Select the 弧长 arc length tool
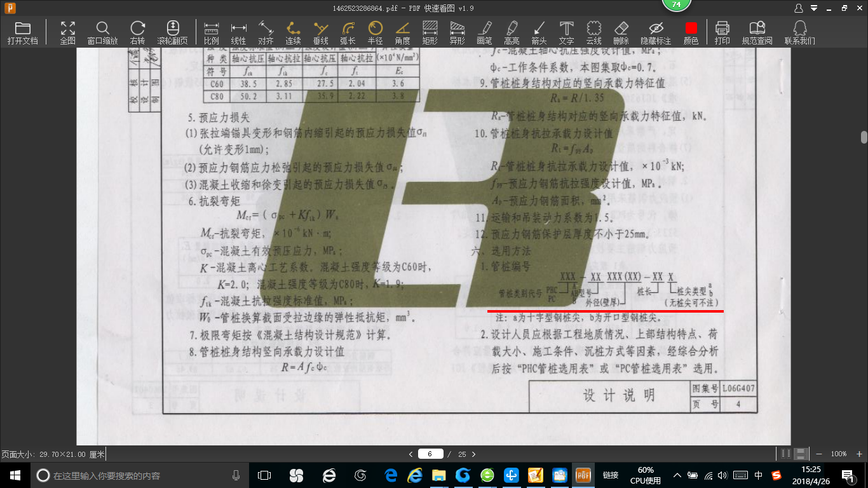Screen dimensions: 868x488 (x=348, y=32)
